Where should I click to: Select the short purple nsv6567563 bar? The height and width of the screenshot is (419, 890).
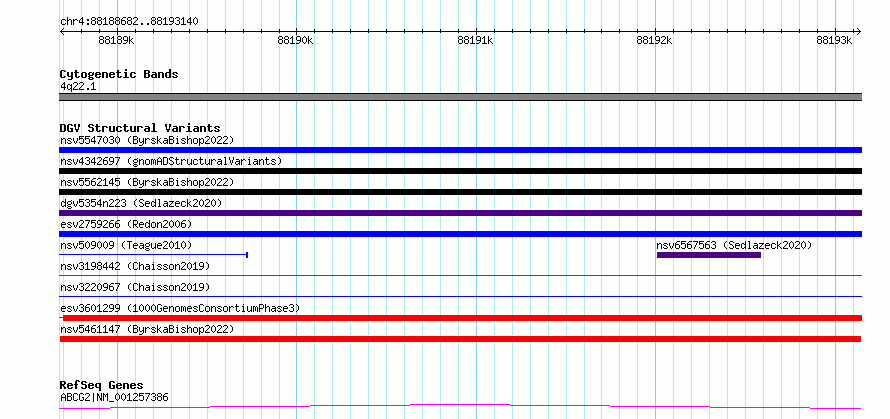tap(709, 255)
